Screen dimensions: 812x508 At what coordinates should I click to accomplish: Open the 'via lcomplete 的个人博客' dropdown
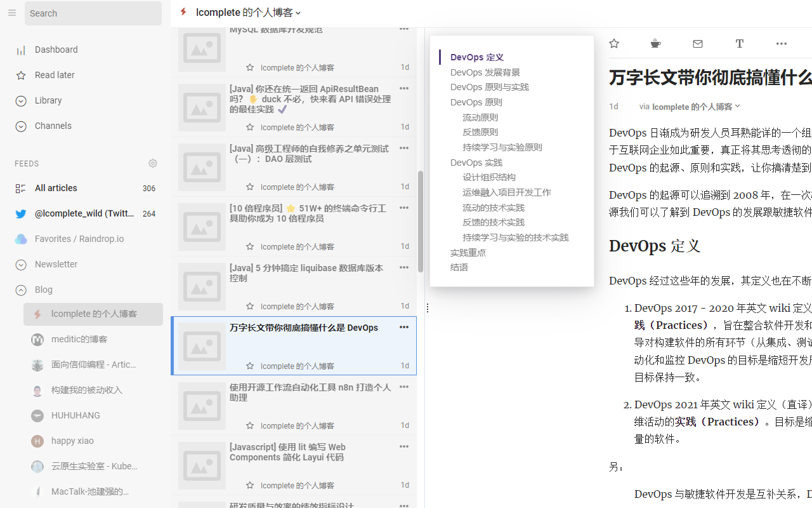click(x=690, y=106)
